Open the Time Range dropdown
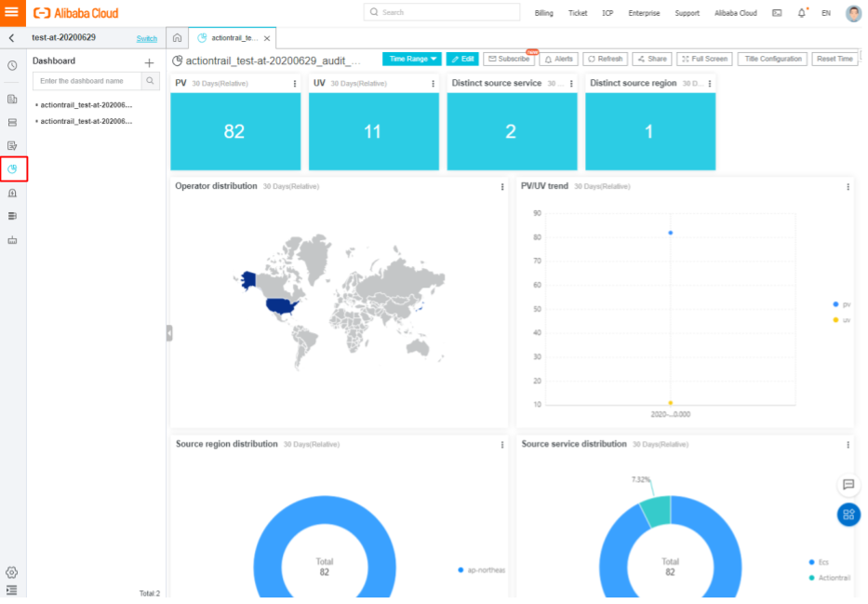 point(412,59)
